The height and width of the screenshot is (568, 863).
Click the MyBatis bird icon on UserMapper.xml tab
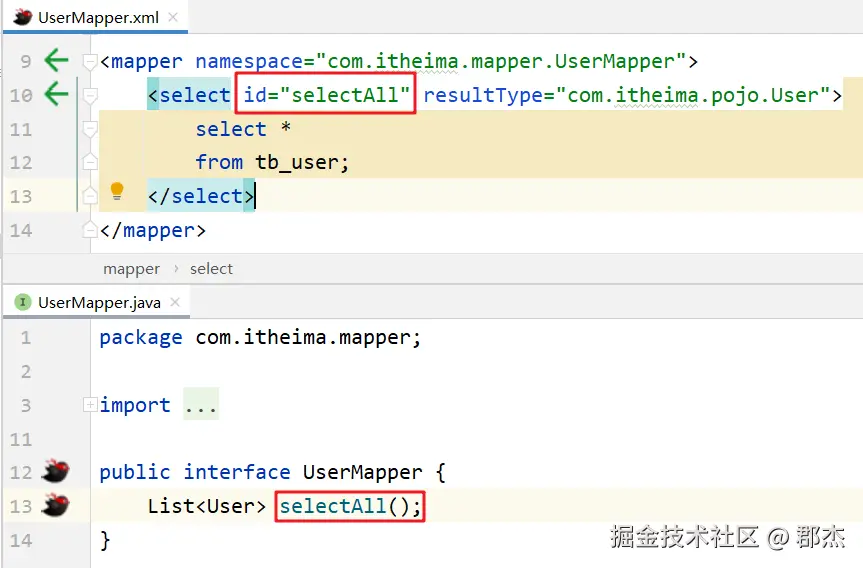[x=23, y=17]
